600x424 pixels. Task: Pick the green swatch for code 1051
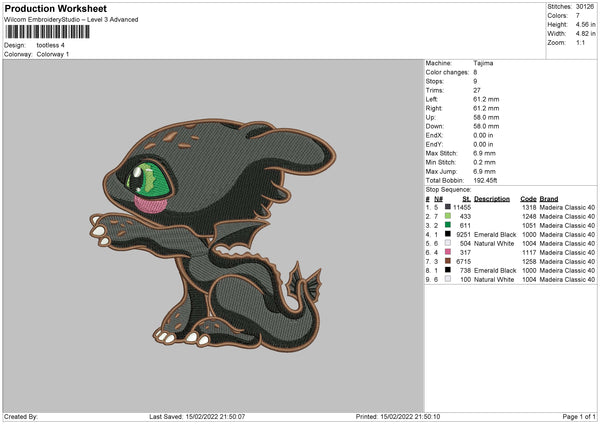[448, 225]
